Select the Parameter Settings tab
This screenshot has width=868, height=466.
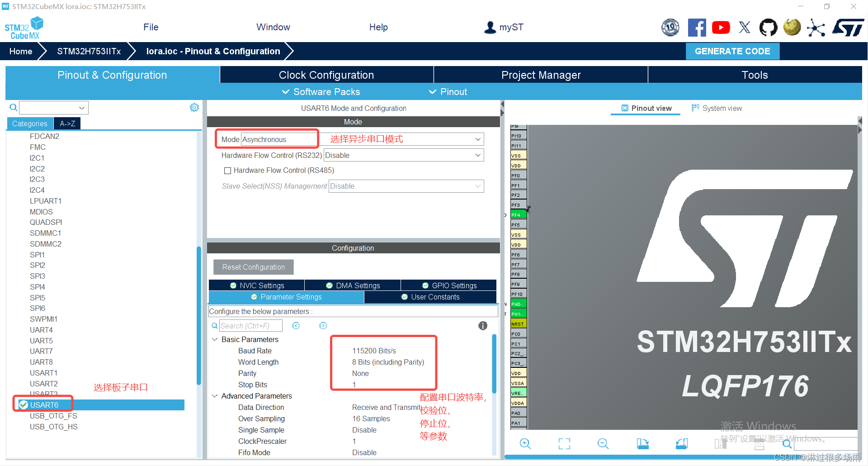(x=286, y=297)
